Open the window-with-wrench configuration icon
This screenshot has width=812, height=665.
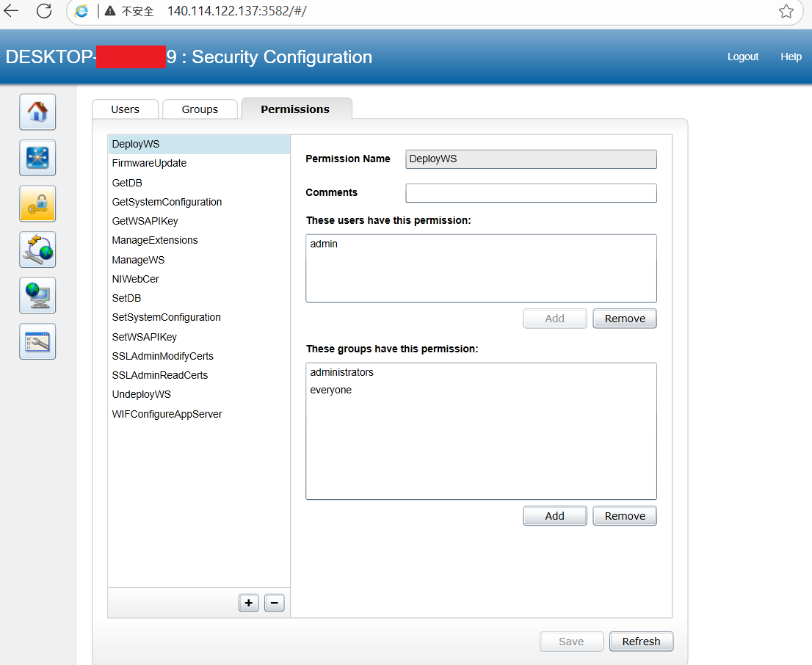[x=37, y=342]
